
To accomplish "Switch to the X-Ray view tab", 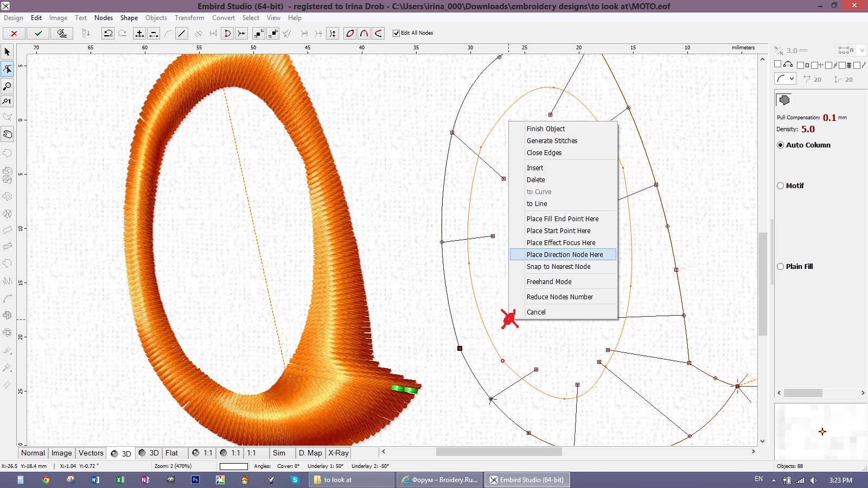I will coord(339,453).
